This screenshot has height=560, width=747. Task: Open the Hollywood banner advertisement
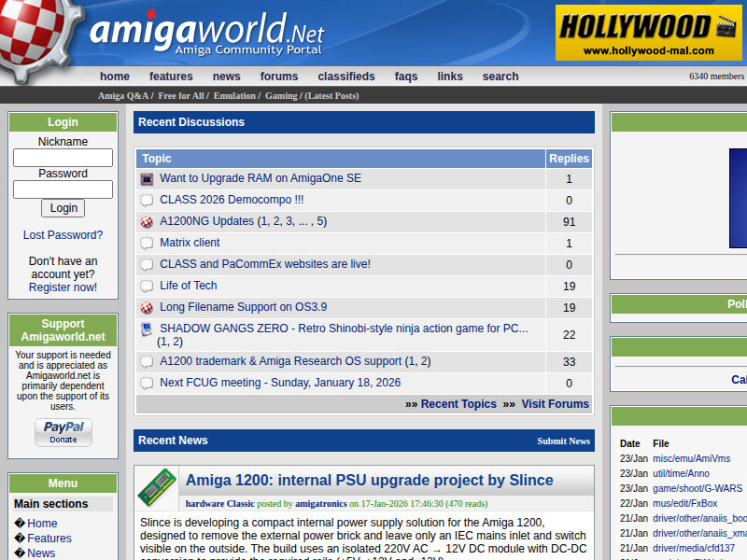[648, 33]
